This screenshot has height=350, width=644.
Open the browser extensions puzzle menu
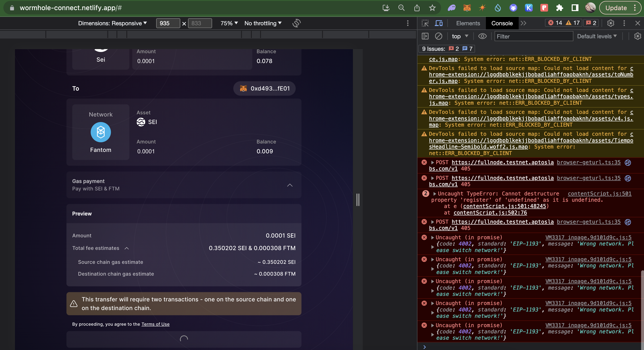tap(559, 8)
